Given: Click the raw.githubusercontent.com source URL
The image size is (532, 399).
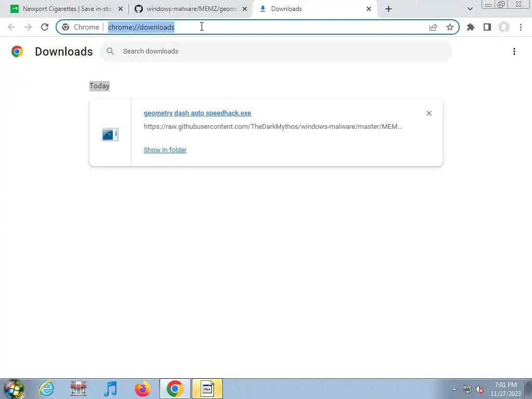Looking at the screenshot, I should click(273, 127).
